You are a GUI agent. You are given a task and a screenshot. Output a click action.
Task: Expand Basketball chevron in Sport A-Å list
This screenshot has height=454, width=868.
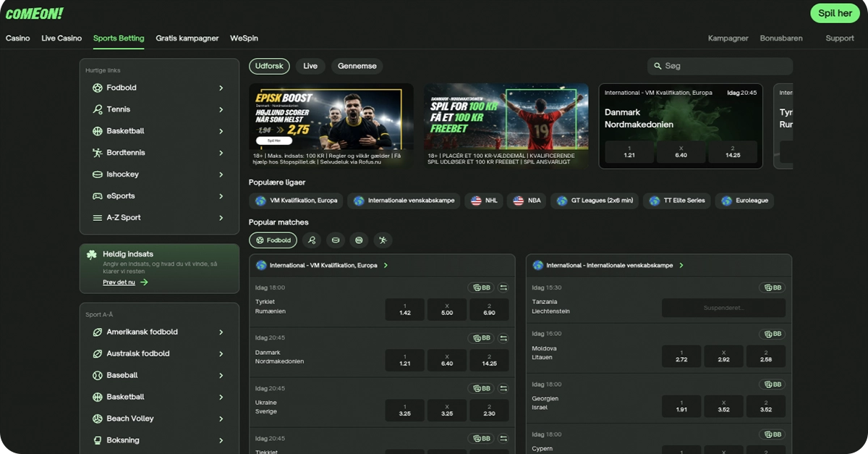click(x=221, y=397)
